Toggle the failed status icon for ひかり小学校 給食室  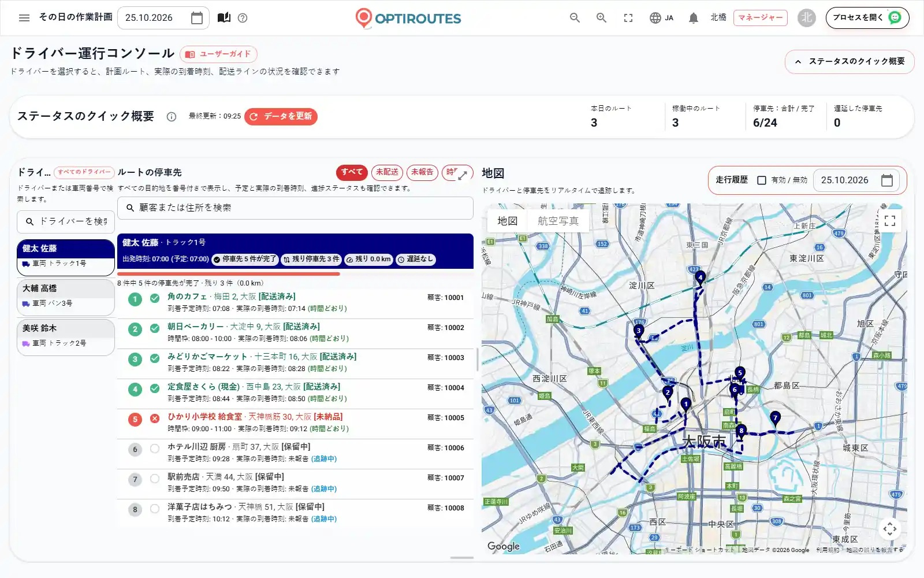click(x=155, y=418)
